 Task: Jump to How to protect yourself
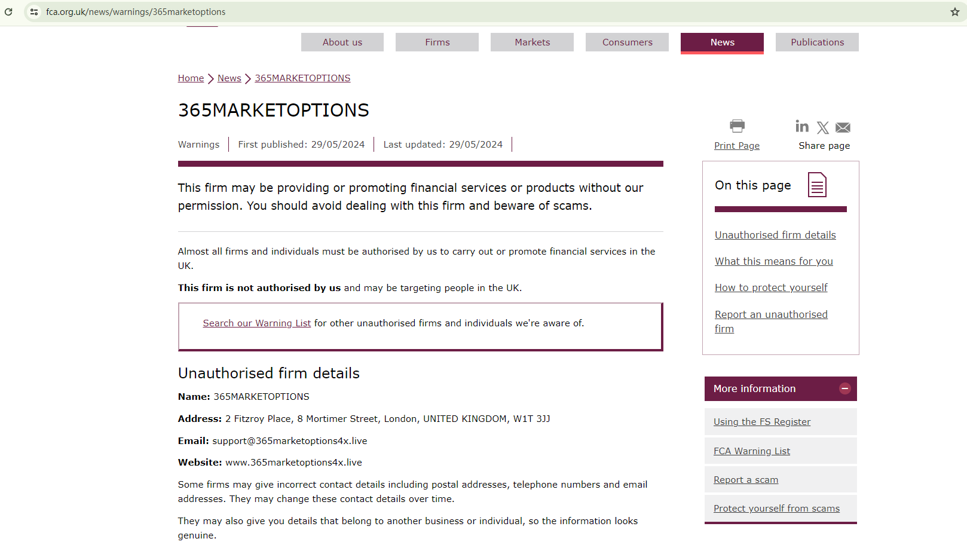point(771,287)
